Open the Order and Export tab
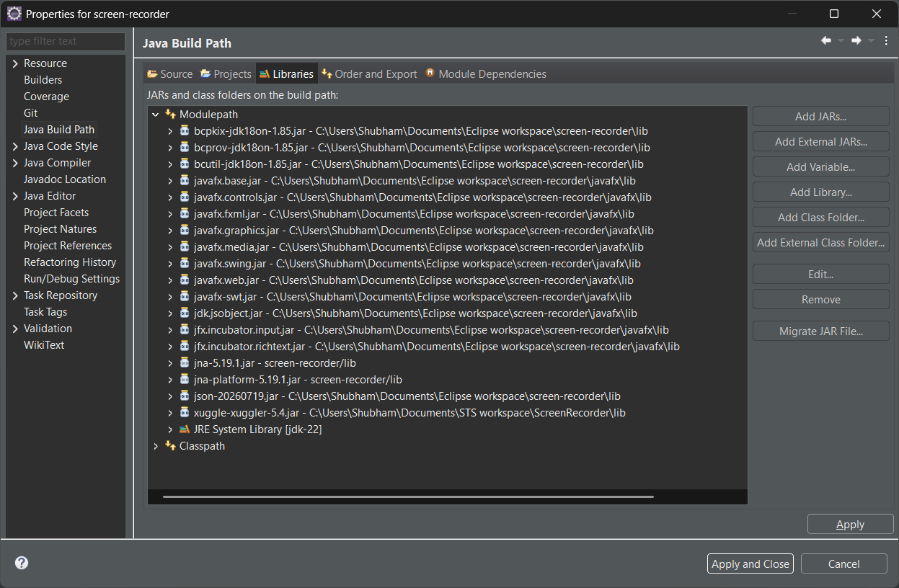 [x=369, y=73]
